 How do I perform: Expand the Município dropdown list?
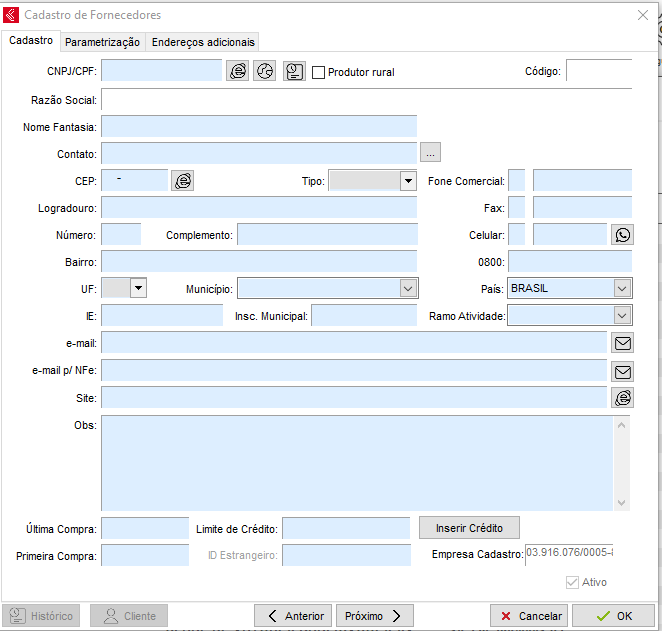point(408,288)
